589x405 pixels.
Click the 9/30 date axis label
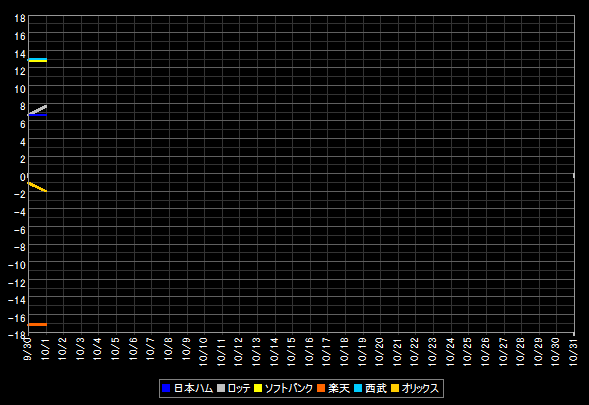pyautogui.click(x=27, y=349)
